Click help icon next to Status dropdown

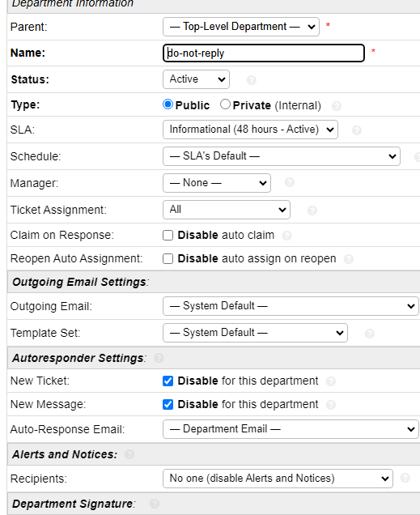pos(252,80)
